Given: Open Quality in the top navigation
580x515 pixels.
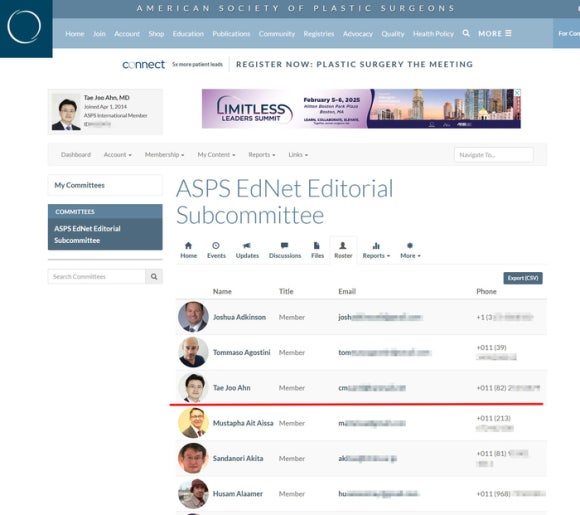Looking at the screenshot, I should tap(393, 34).
